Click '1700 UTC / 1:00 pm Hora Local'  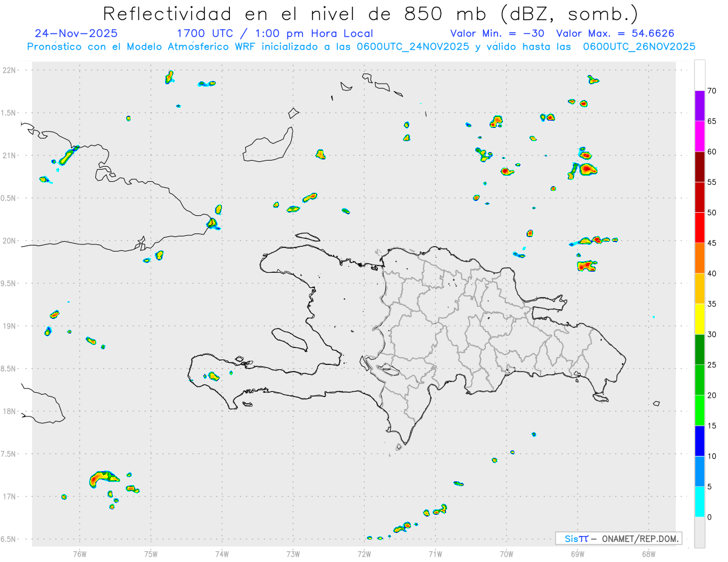tap(275, 33)
